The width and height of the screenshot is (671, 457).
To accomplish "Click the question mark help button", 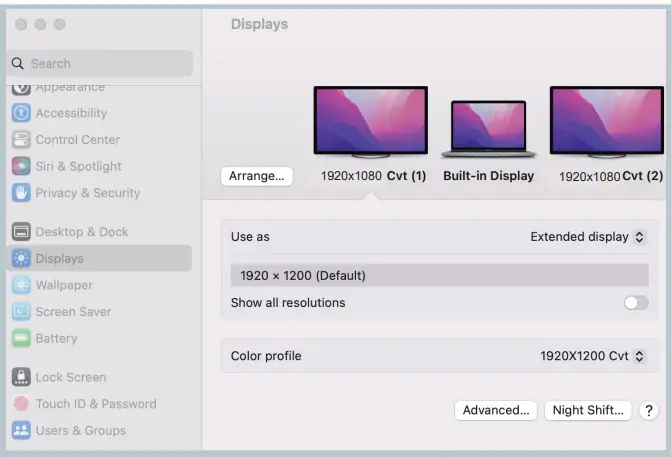I will (x=648, y=410).
